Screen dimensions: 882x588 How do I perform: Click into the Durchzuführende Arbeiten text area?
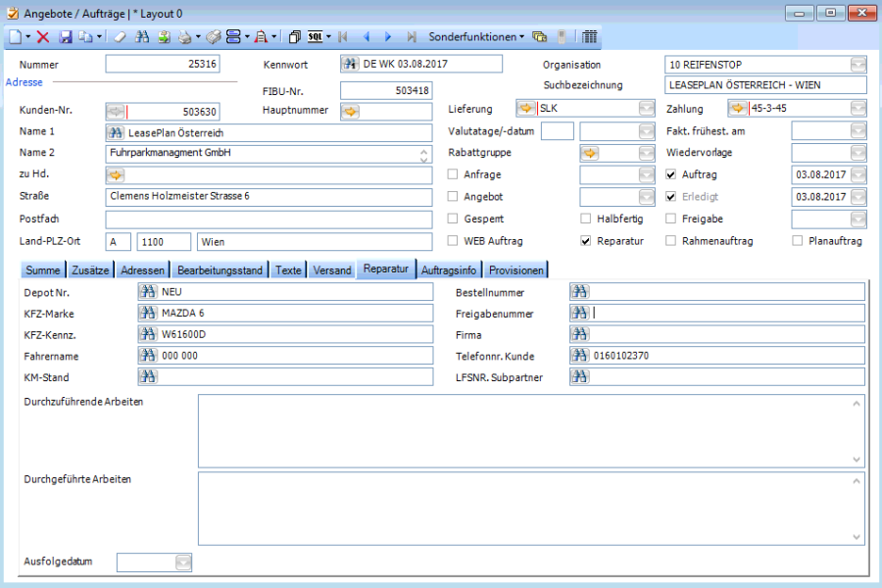(529, 431)
